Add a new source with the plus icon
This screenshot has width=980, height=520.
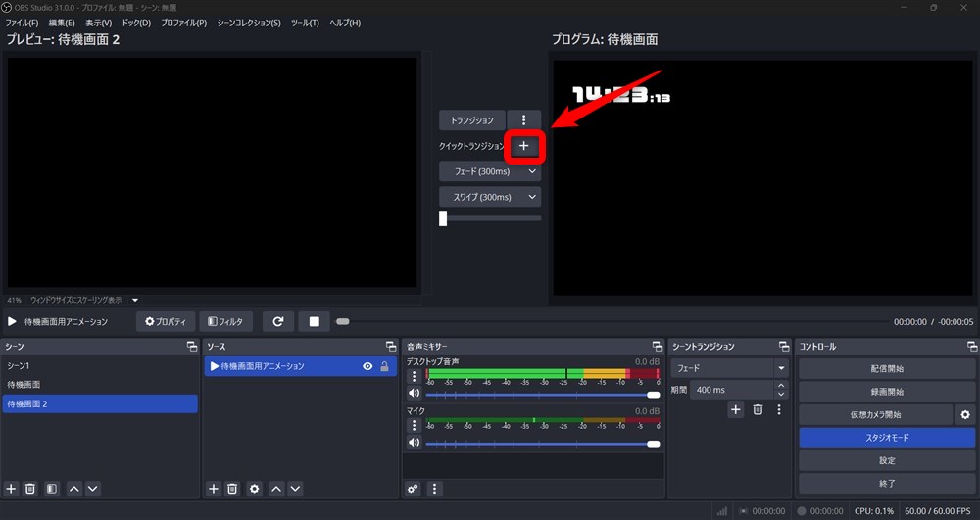click(x=213, y=488)
